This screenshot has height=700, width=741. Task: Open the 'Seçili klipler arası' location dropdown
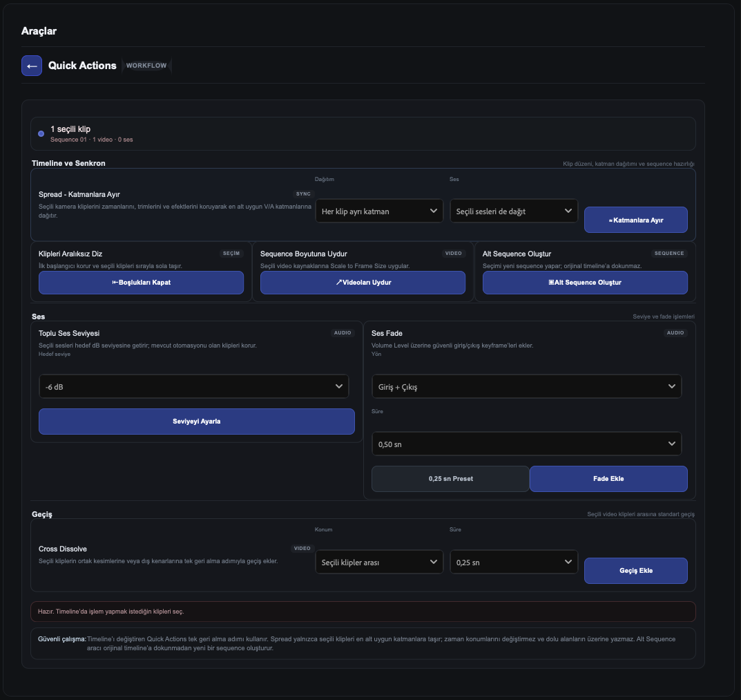[379, 562]
